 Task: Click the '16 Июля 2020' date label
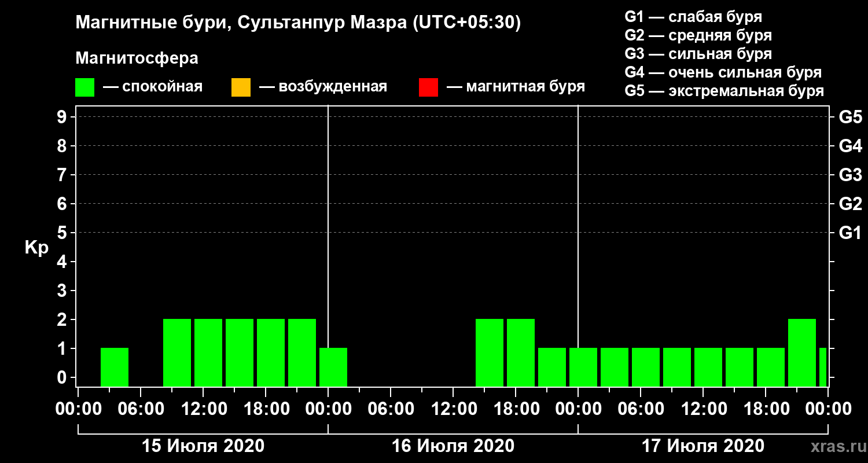[453, 446]
